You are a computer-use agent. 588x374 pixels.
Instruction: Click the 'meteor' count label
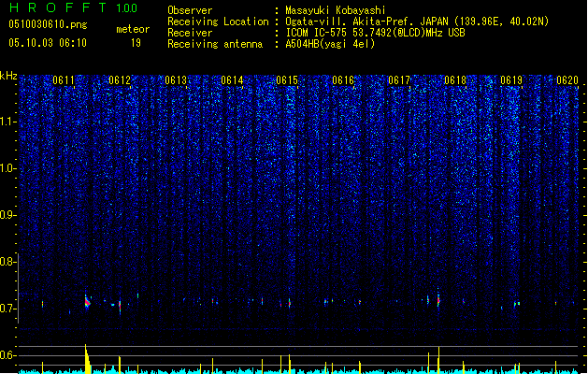pyautogui.click(x=133, y=29)
